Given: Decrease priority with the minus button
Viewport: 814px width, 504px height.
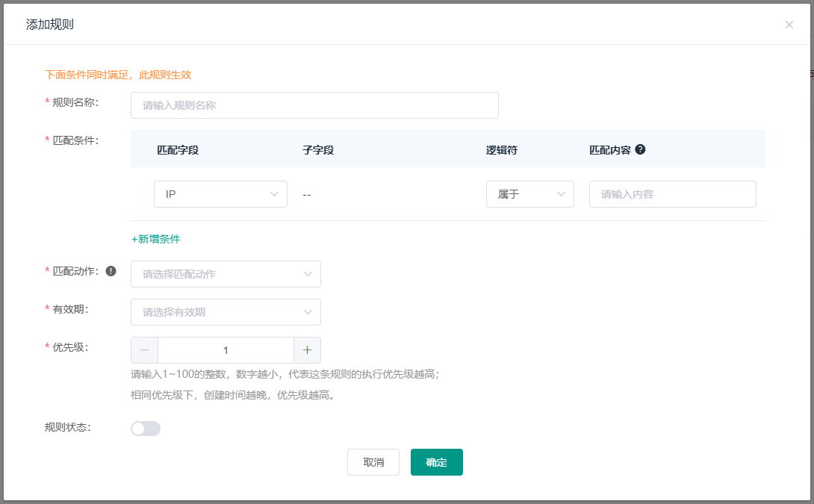Looking at the screenshot, I should point(144,350).
